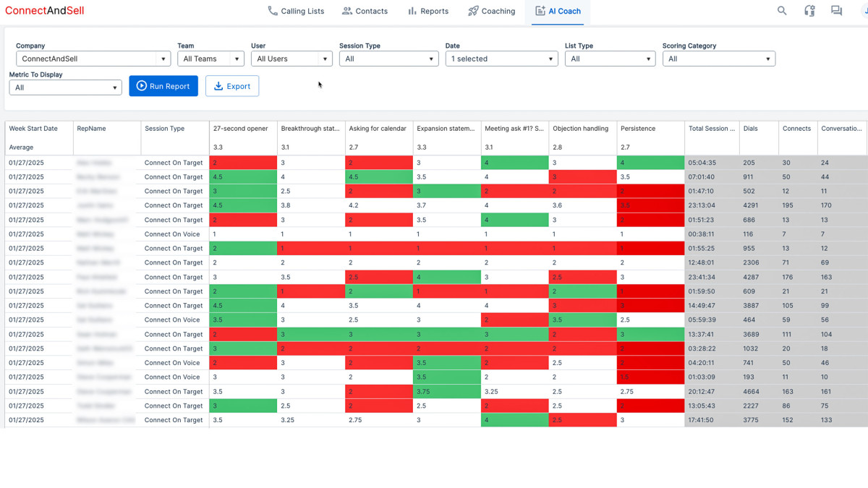Open the headset support icon
This screenshot has height=488, width=868.
click(809, 11)
